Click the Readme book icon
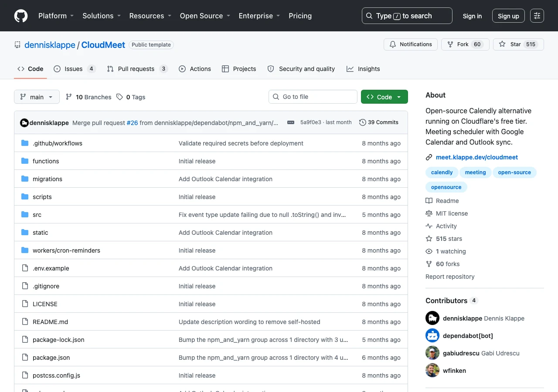This screenshot has width=558, height=392. tap(429, 201)
